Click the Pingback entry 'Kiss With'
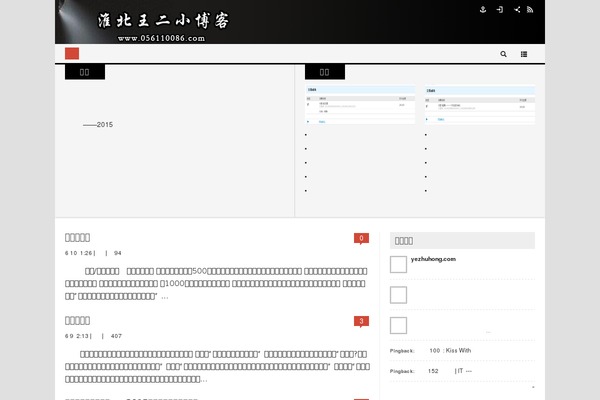This screenshot has width=600, height=400. (x=450, y=351)
